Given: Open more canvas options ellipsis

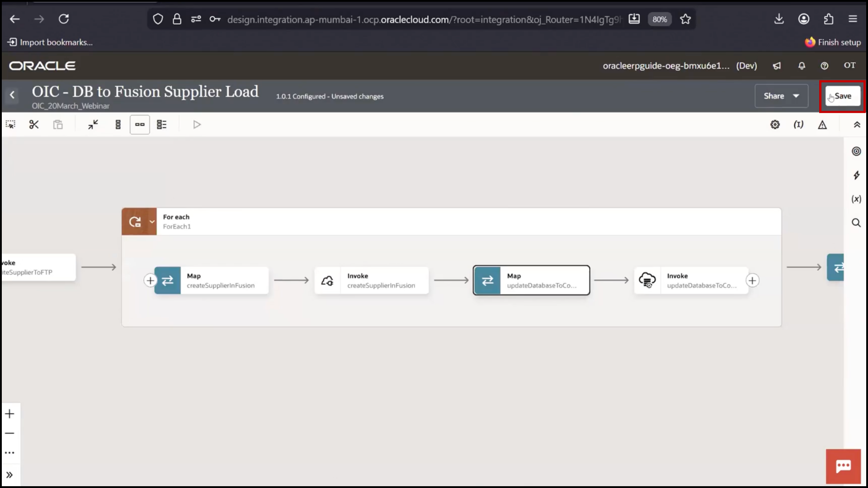Looking at the screenshot, I should [9, 453].
